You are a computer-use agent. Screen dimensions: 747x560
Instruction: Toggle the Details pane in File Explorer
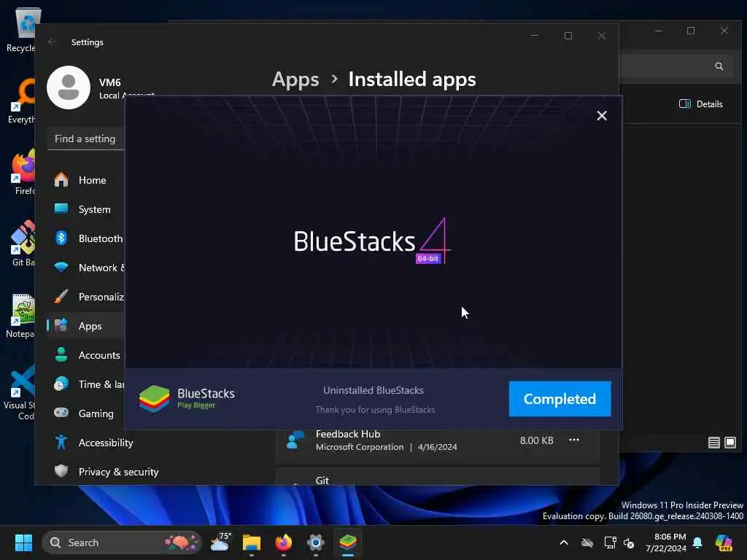(700, 104)
